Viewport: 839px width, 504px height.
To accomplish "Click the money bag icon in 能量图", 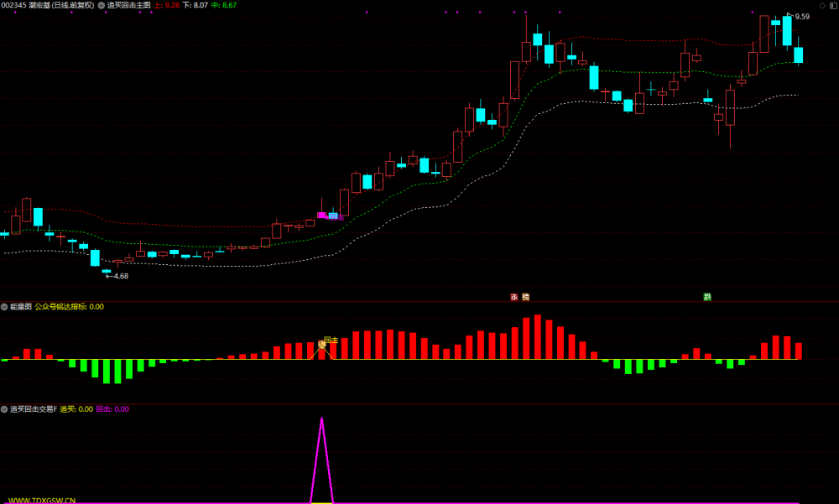I will (x=321, y=344).
